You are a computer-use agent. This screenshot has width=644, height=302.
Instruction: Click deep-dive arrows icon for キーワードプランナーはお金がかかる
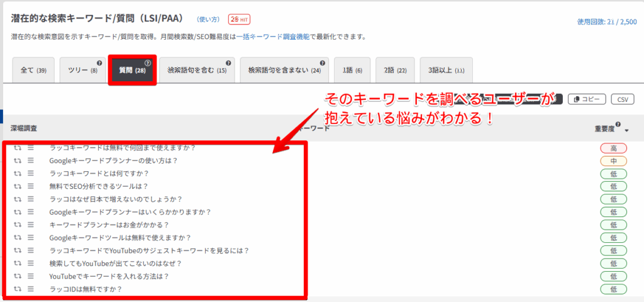click(x=18, y=225)
